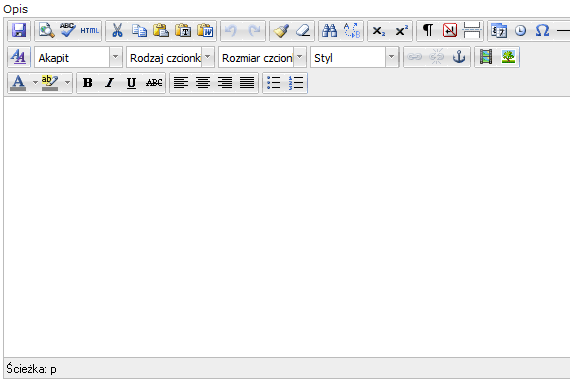Click the Redo arrow
Viewport: 570px width, 382px height.
click(254, 31)
